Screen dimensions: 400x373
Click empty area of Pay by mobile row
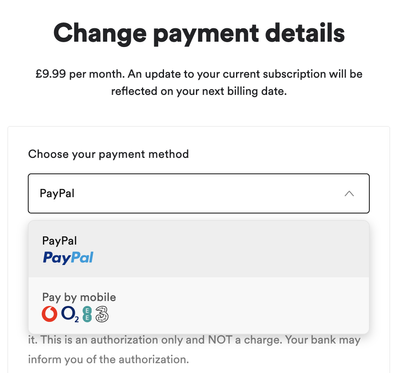pyautogui.click(x=240, y=305)
